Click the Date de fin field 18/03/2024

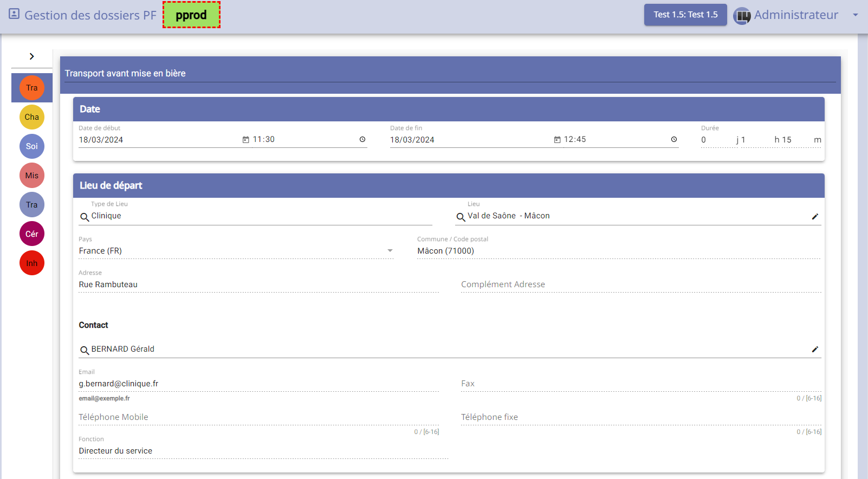[x=470, y=140]
